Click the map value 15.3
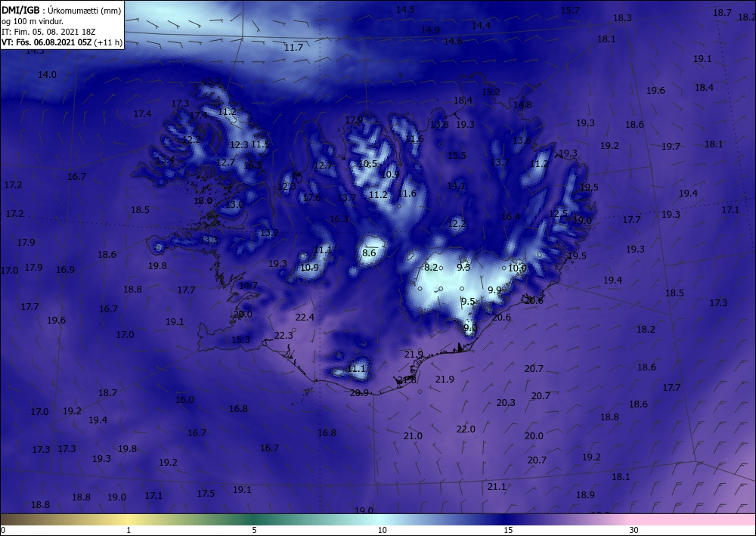This screenshot has width=756, height=536. [240, 340]
